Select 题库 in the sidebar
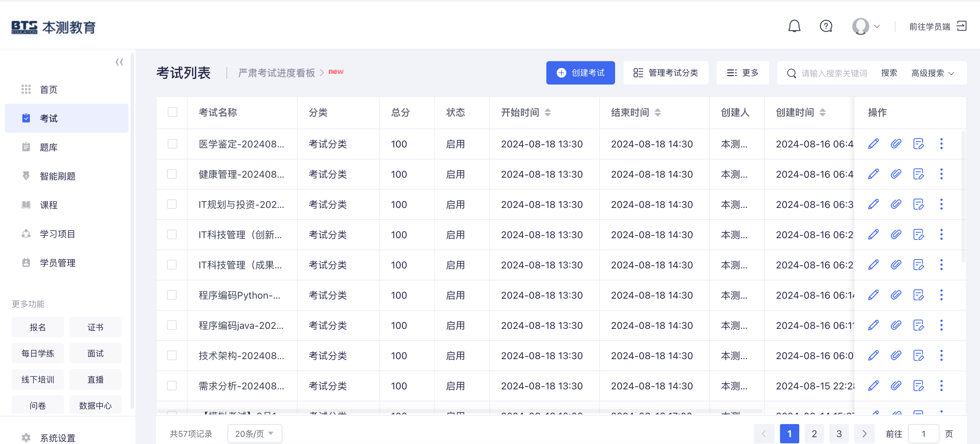 tap(67, 147)
